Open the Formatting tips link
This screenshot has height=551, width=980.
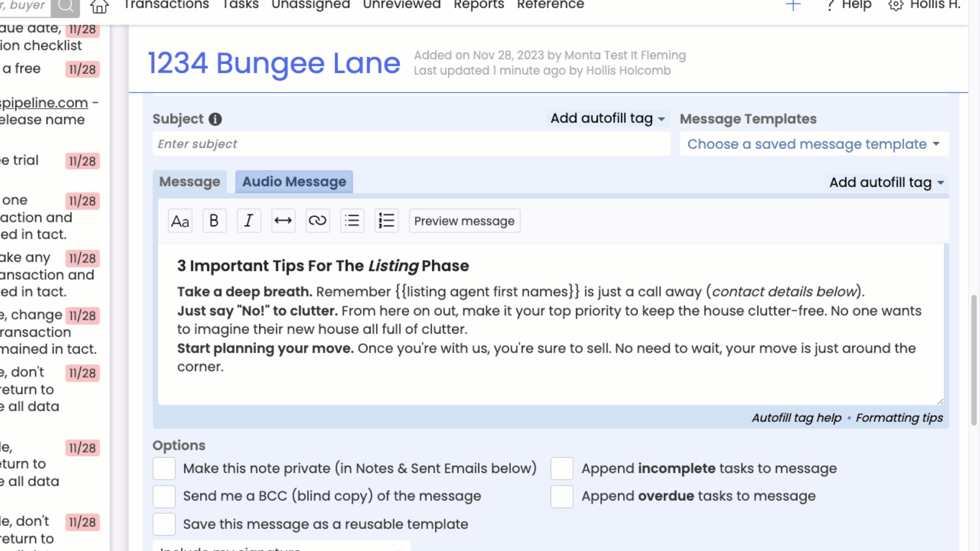click(899, 418)
